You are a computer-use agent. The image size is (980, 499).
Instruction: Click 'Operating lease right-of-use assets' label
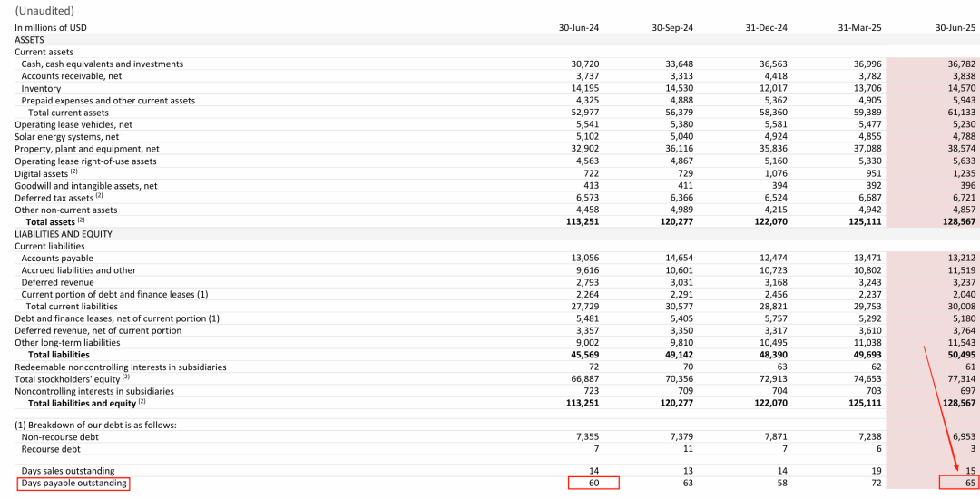tap(85, 161)
